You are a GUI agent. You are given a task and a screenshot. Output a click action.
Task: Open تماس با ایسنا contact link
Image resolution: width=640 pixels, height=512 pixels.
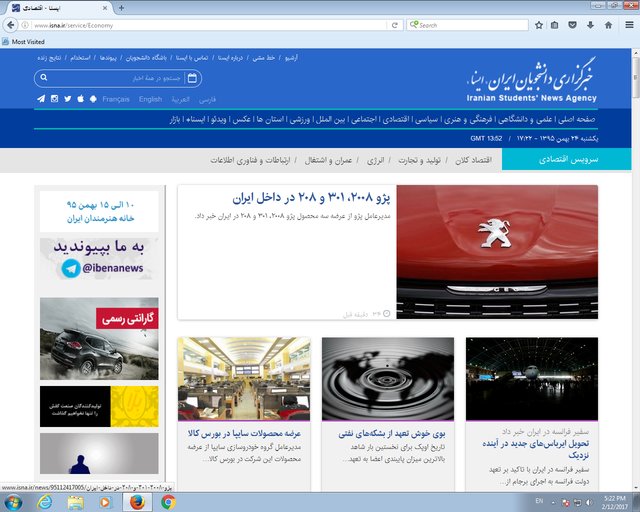point(192,58)
